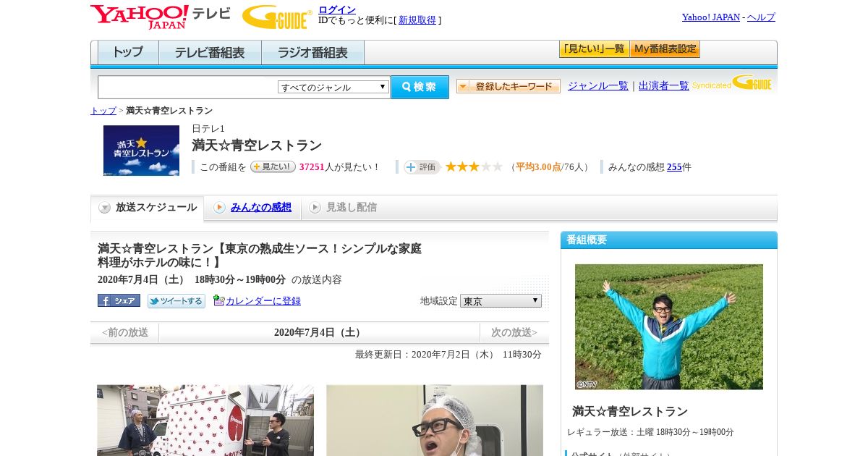
Task: Click the ログイン link
Action: (x=337, y=9)
